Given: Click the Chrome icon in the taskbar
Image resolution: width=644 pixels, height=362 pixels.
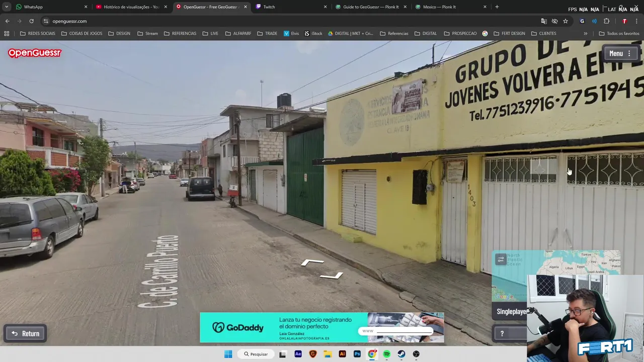Looking at the screenshot, I should [372, 354].
